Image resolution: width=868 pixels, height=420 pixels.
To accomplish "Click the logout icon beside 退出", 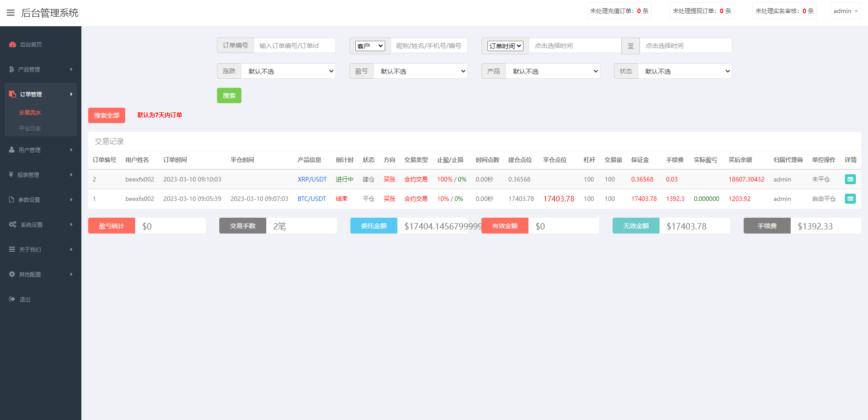I will click(12, 299).
